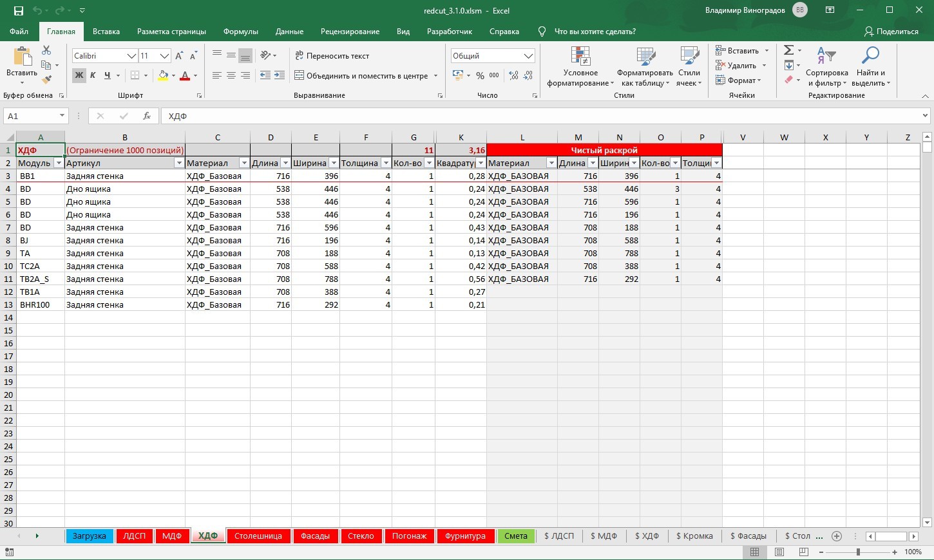Click the Format Painter brush icon
The width and height of the screenshot is (934, 560).
46,80
